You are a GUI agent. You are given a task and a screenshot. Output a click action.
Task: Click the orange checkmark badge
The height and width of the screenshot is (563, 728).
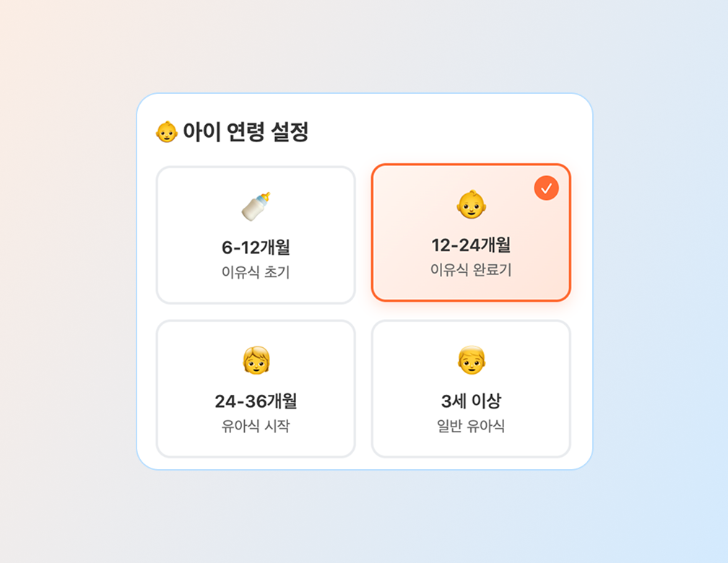click(x=546, y=188)
